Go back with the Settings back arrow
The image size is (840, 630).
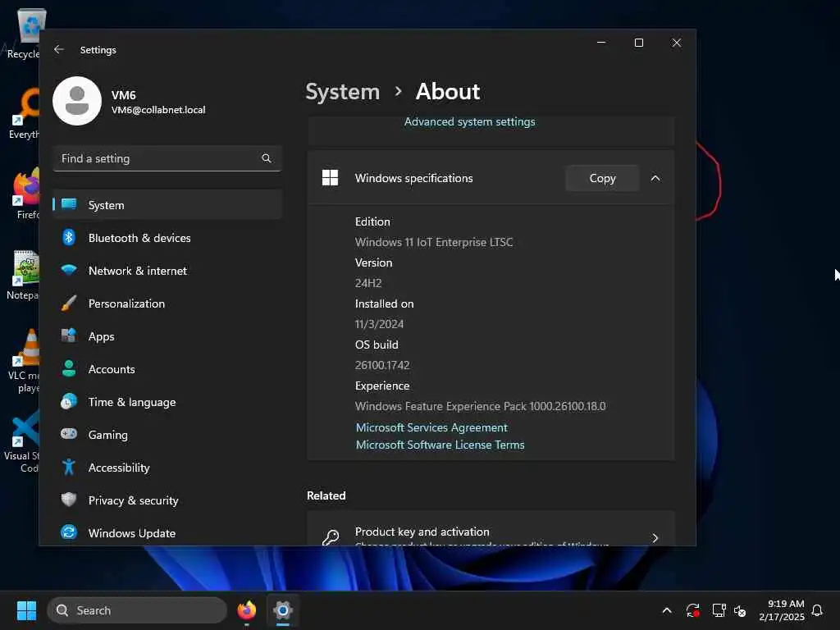(x=59, y=49)
